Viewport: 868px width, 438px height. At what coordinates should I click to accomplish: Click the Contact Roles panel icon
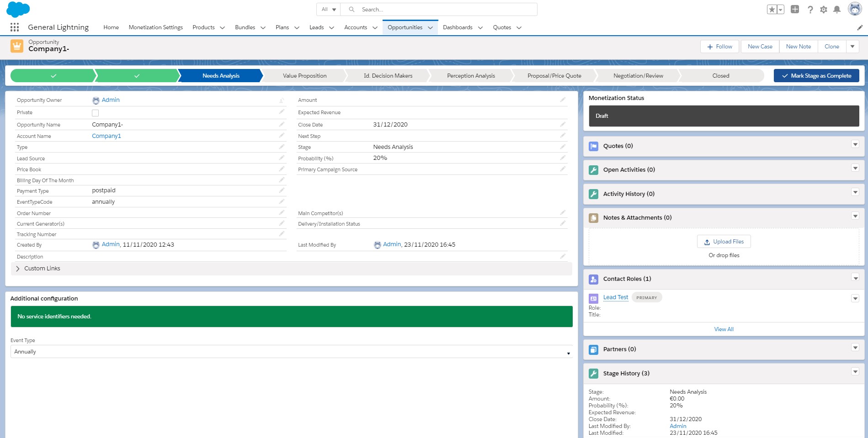point(593,279)
